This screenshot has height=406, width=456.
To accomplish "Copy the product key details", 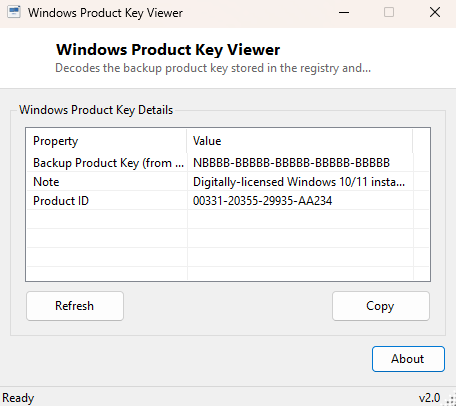I will coord(381,306).
